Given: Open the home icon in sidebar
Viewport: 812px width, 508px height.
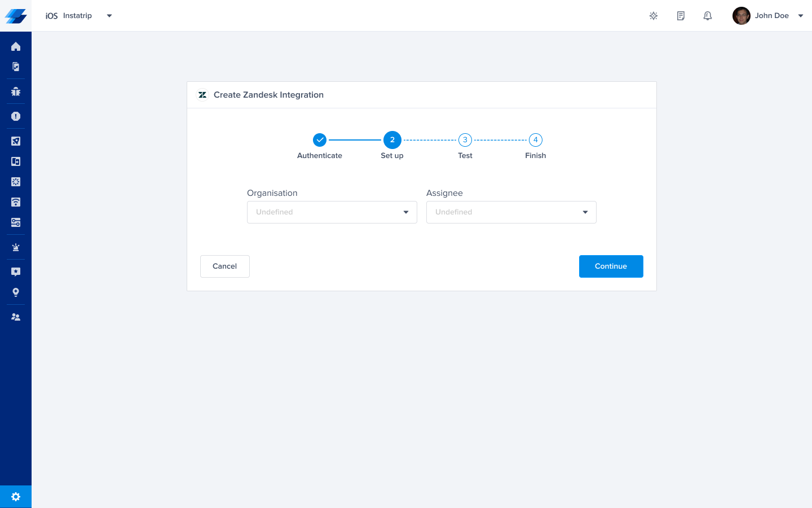Looking at the screenshot, I should pyautogui.click(x=16, y=46).
